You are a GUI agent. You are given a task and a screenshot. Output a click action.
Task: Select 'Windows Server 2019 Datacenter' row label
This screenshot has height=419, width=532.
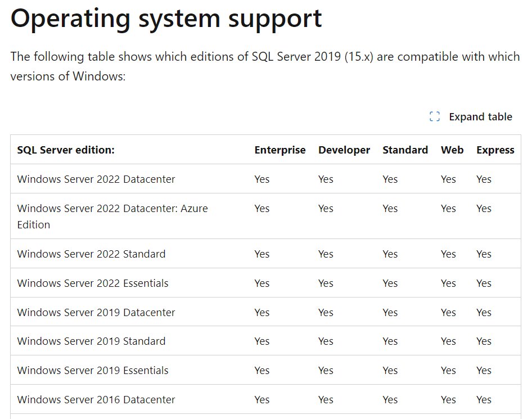click(x=96, y=313)
